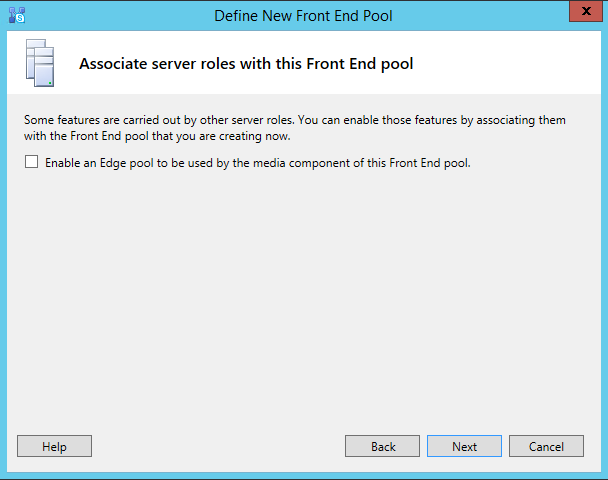608x480 pixels.
Task: Cancel the Front End pool wizard
Action: point(546,446)
